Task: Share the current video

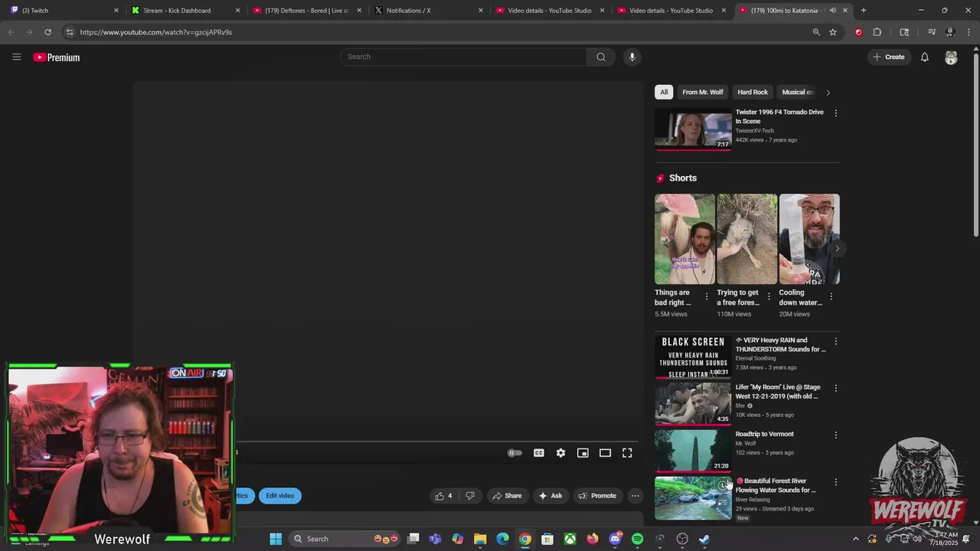Action: click(x=507, y=496)
